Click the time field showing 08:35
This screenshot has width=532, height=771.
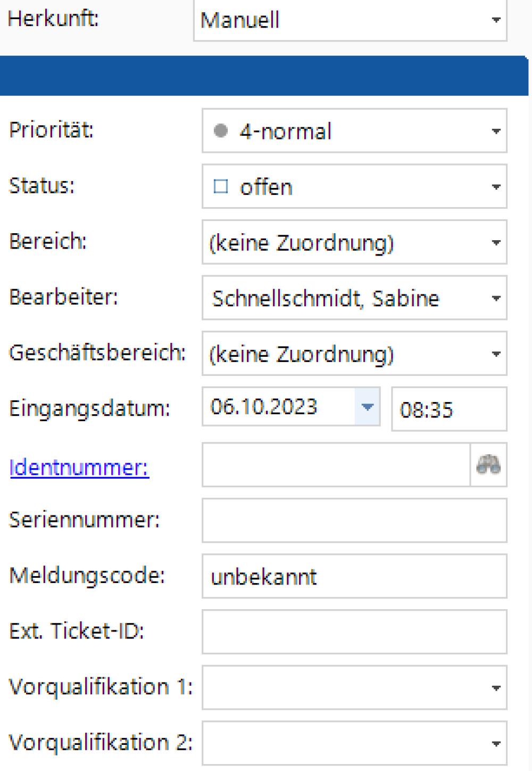click(448, 409)
